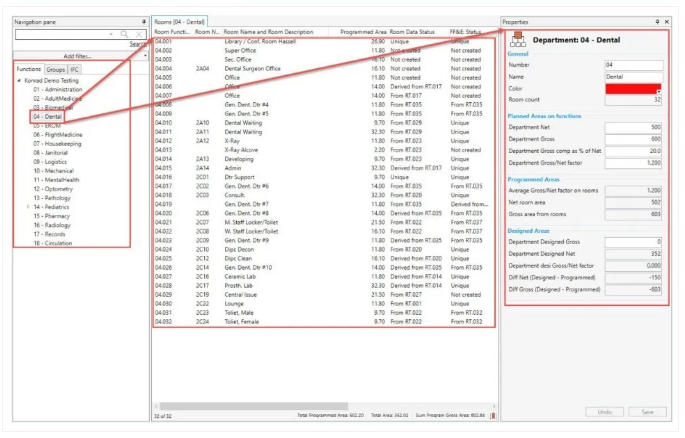
Task: Select 11 - MentalHealth in the tree
Action: (x=56, y=180)
